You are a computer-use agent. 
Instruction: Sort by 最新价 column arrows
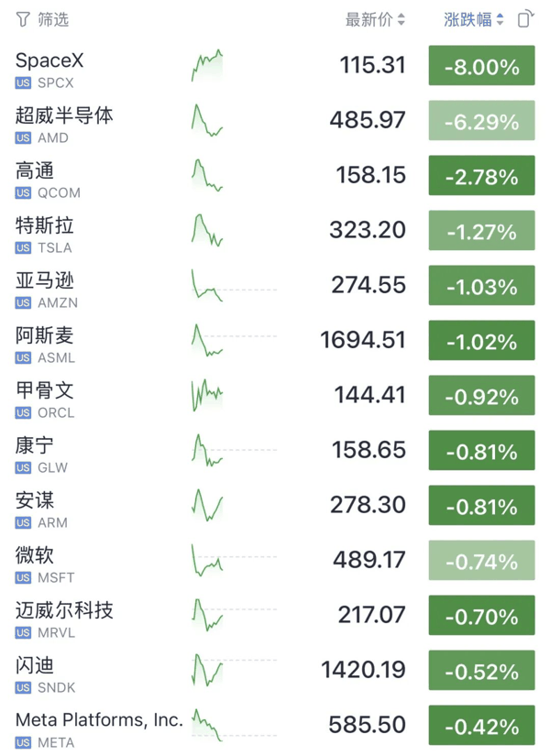click(401, 20)
